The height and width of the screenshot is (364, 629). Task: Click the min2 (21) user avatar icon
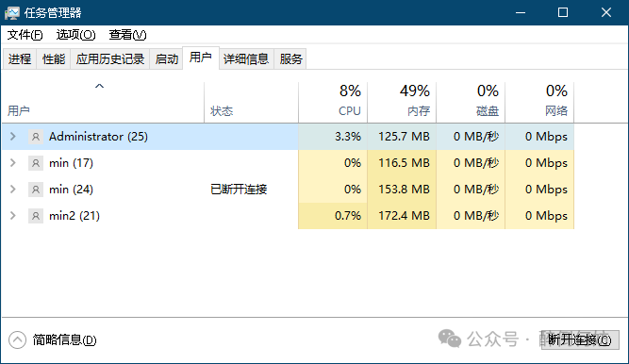[36, 216]
